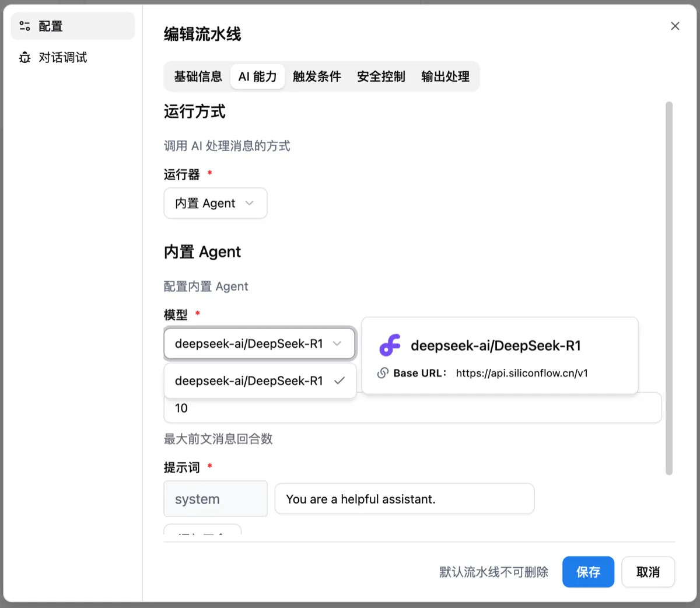Click the 保存 button
Image resolution: width=700 pixels, height=608 pixels.
click(589, 572)
